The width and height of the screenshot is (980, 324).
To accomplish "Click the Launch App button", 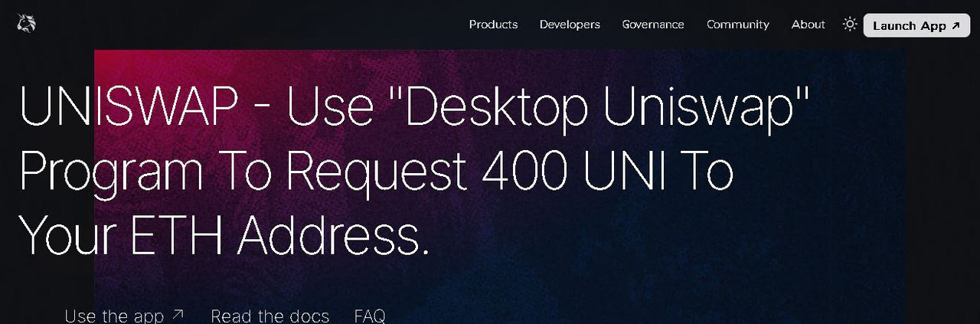I will tap(916, 25).
